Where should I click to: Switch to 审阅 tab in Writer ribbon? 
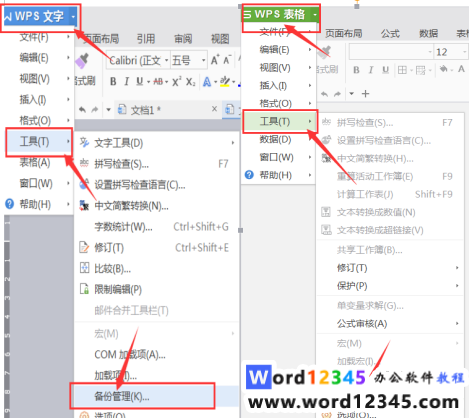point(183,39)
